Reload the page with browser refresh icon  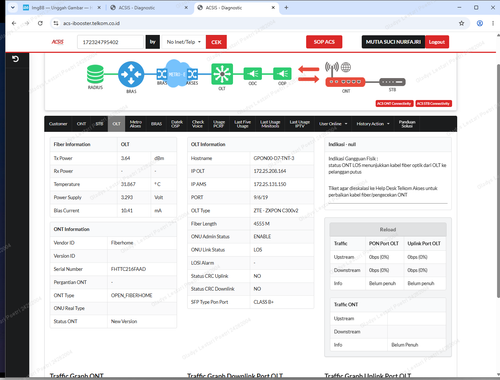pyautogui.click(x=40, y=23)
